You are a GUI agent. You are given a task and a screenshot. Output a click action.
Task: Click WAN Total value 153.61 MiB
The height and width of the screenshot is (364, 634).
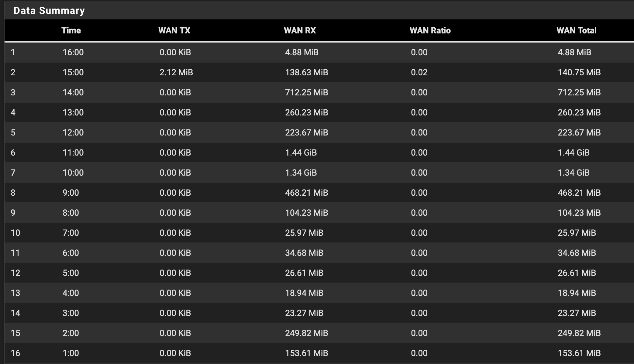point(579,353)
